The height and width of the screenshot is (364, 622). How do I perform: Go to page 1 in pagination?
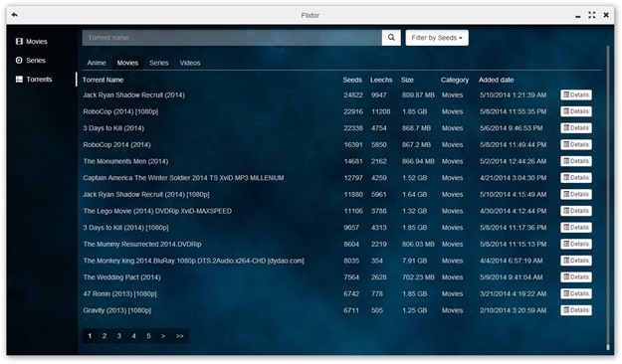coord(90,336)
